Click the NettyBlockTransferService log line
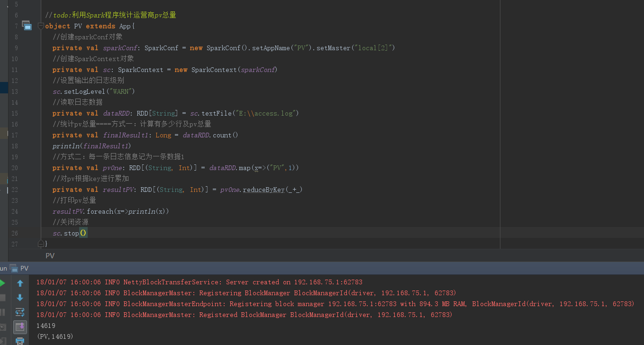The width and height of the screenshot is (644, 345). [199, 282]
